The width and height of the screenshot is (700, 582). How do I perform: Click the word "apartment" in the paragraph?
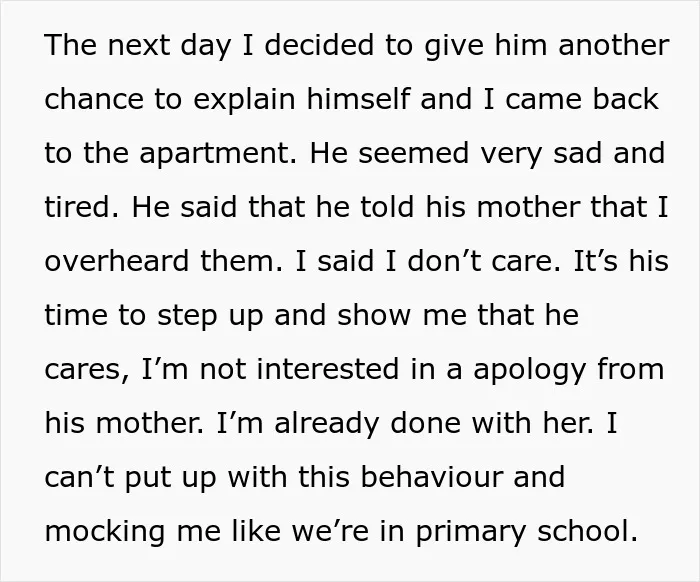214,154
